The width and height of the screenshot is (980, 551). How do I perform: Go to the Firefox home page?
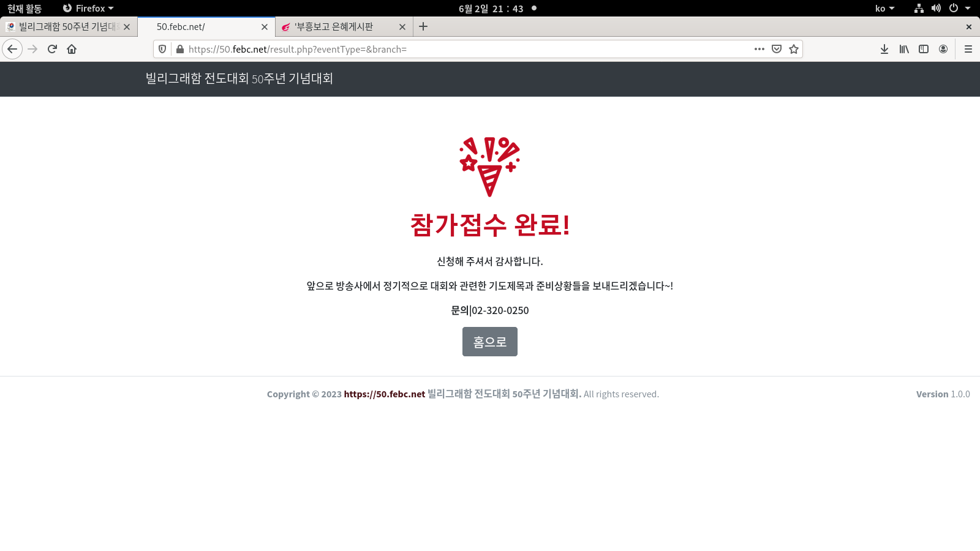[72, 49]
